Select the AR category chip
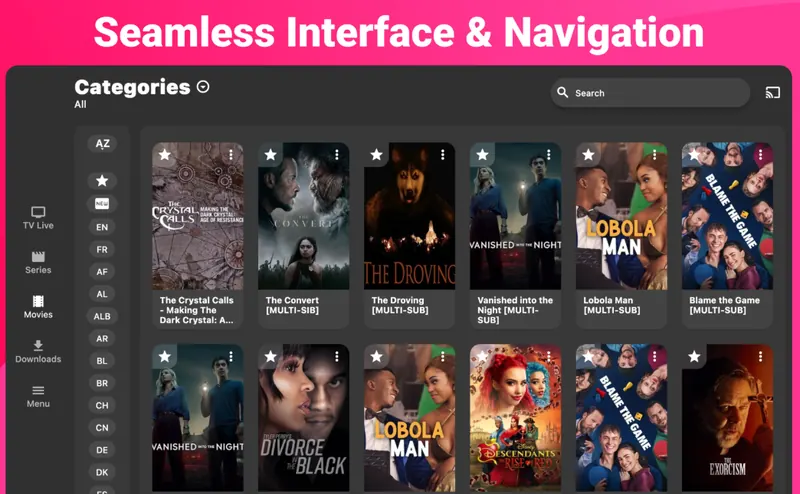 [x=102, y=338]
